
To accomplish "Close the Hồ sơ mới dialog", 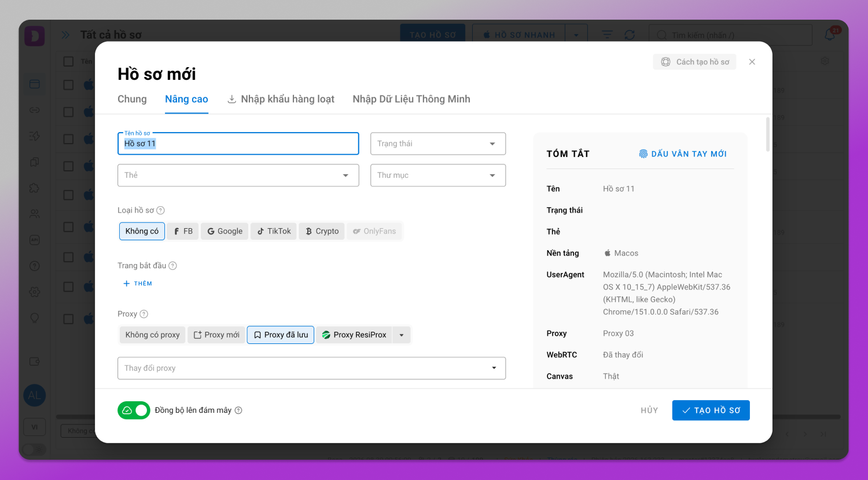I will pyautogui.click(x=752, y=62).
